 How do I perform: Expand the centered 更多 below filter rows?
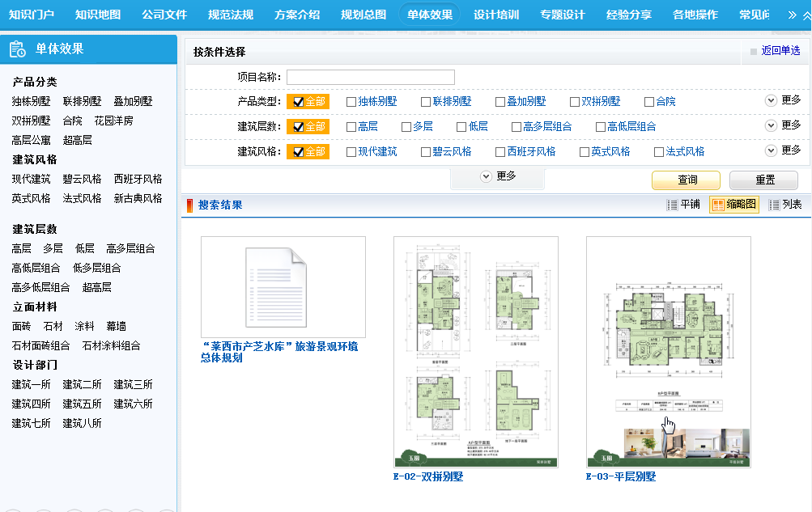[x=487, y=176]
